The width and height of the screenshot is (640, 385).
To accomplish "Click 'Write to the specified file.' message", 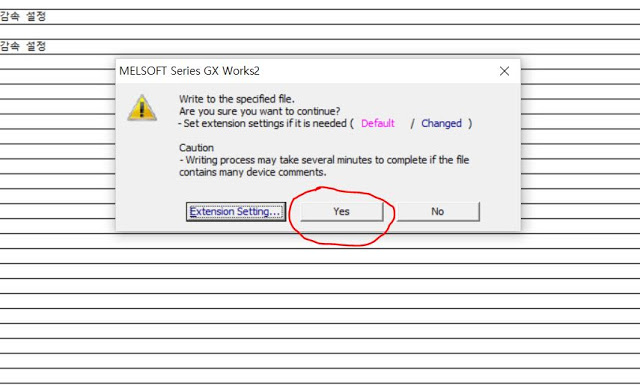I will pos(237,99).
